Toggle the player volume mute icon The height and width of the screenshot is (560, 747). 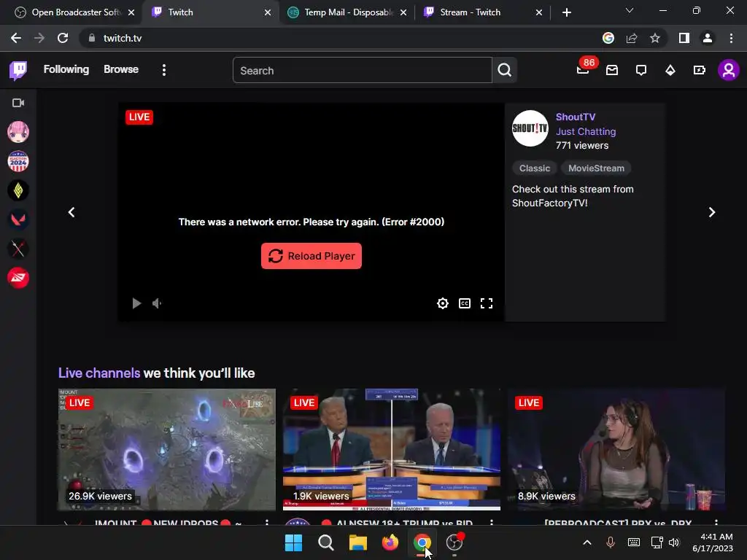click(x=158, y=303)
